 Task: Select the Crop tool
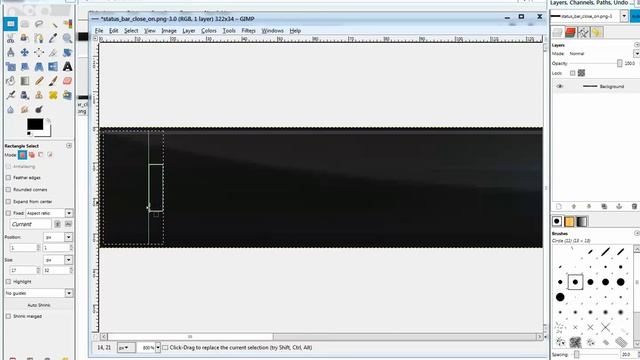tap(53, 52)
